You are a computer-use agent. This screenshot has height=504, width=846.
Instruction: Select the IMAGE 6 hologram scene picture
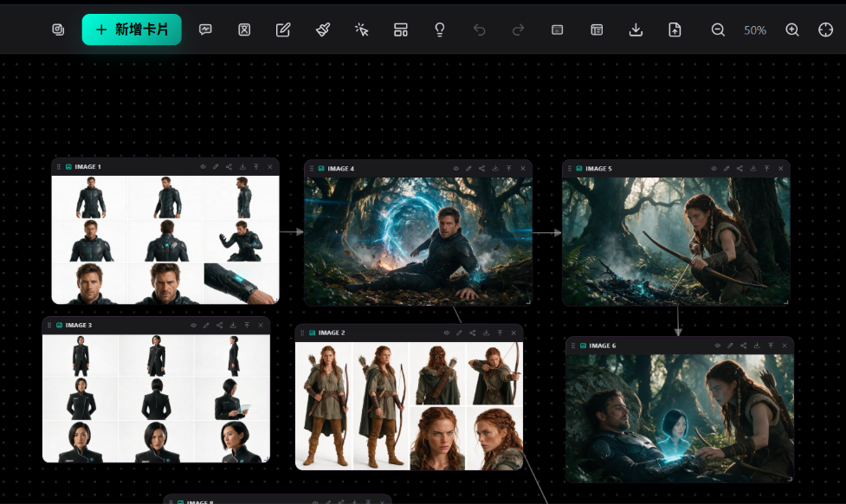click(x=680, y=418)
